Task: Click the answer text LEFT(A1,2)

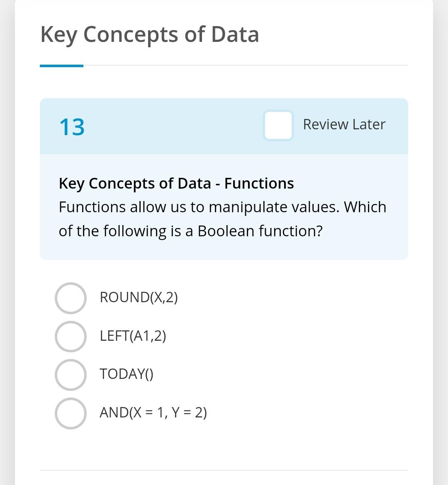Action: coord(133,336)
